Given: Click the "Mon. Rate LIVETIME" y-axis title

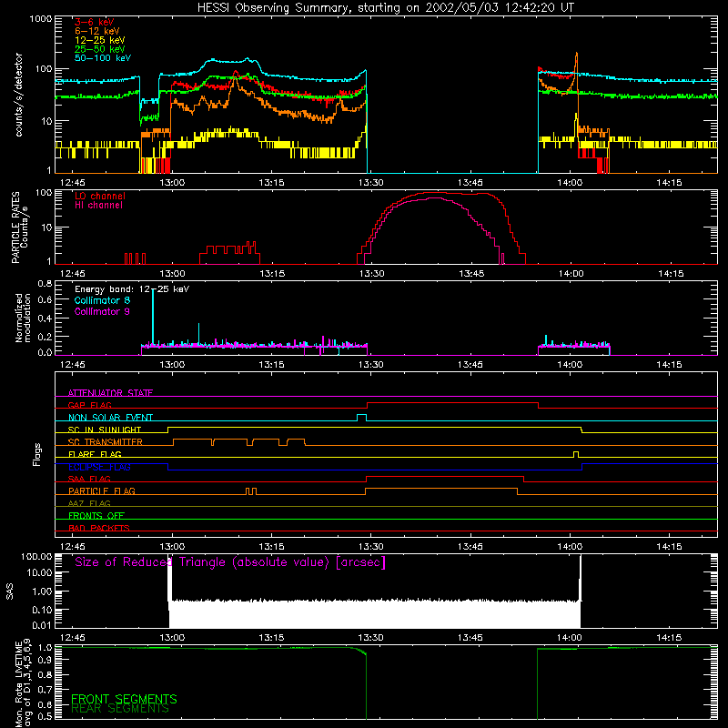Looking at the screenshot, I should 23,683.
